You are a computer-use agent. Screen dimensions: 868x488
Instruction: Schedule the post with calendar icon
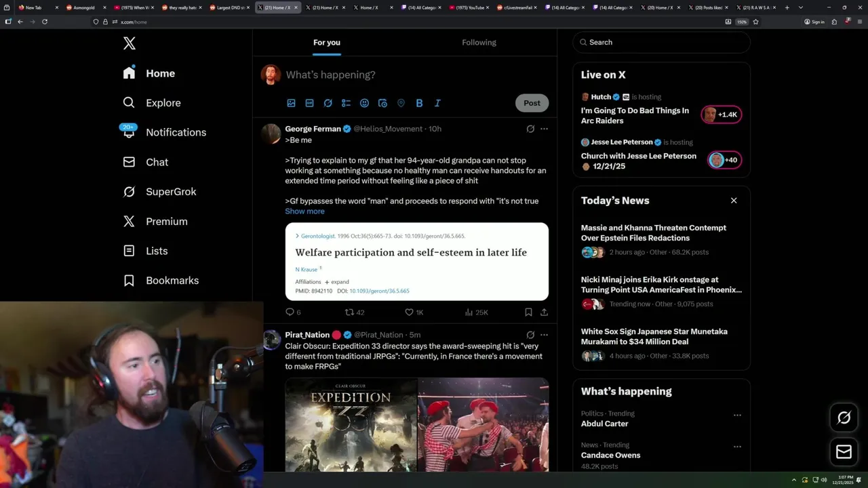click(382, 103)
